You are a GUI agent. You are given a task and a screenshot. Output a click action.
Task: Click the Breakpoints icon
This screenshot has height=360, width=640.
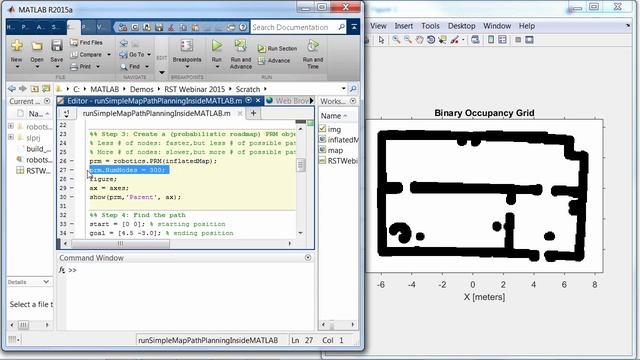(187, 46)
